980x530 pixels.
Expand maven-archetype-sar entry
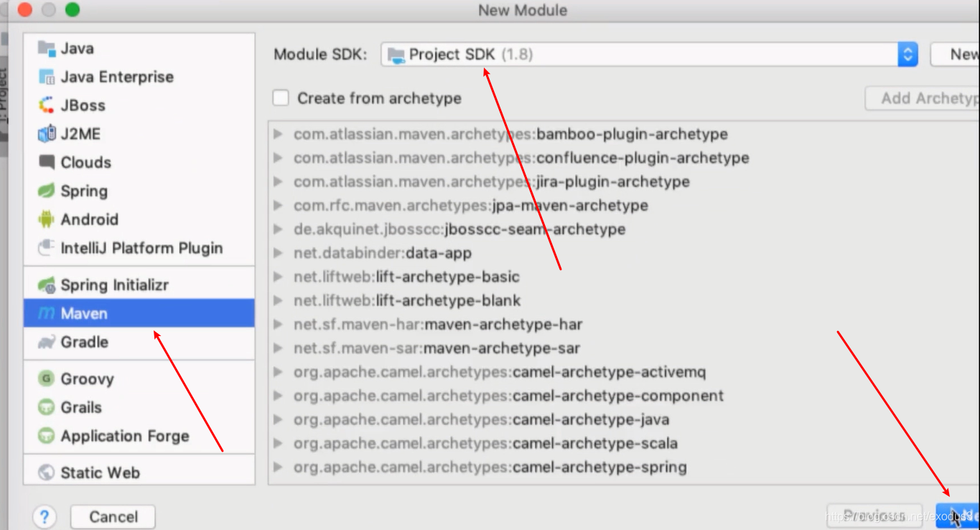[x=279, y=348]
